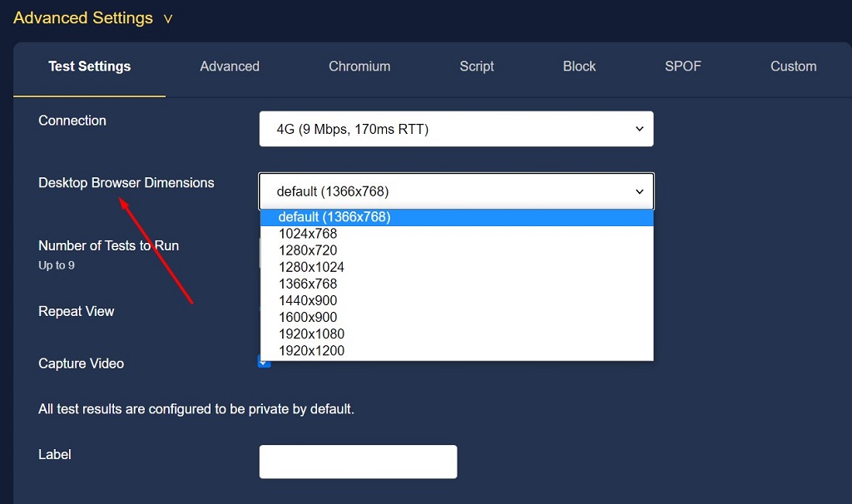This screenshot has width=852, height=504.
Task: Open the Connection dropdown
Action: [456, 129]
